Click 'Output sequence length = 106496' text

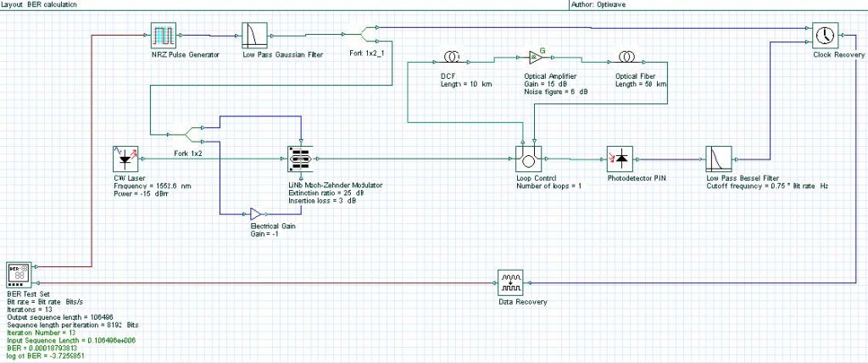pyautogui.click(x=60, y=317)
